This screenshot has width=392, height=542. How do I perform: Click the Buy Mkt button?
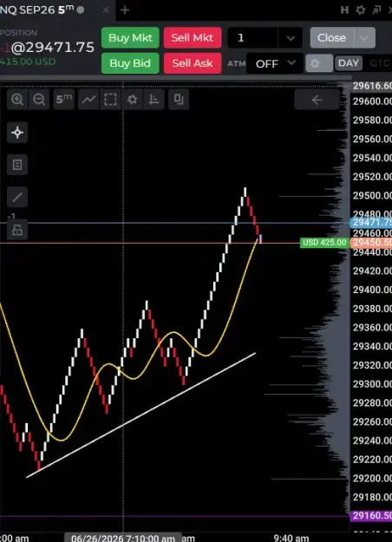click(x=130, y=37)
